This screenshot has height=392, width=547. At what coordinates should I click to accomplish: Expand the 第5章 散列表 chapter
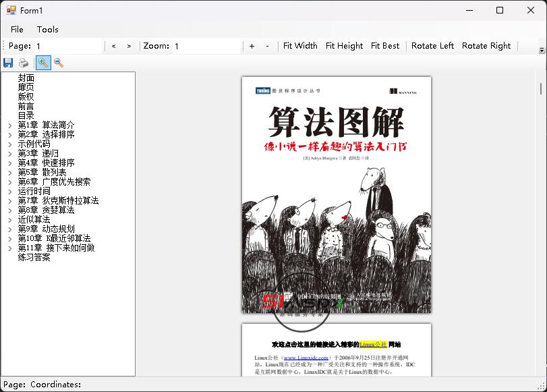(x=10, y=173)
